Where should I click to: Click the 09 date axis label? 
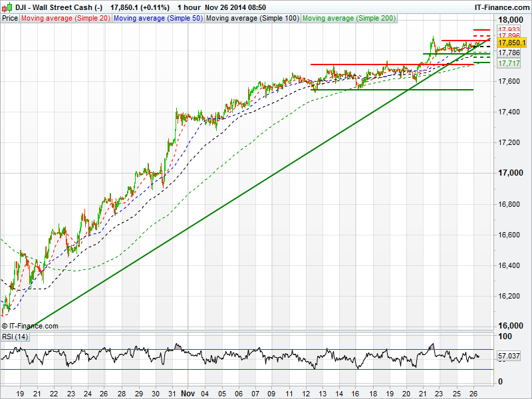tap(271, 394)
